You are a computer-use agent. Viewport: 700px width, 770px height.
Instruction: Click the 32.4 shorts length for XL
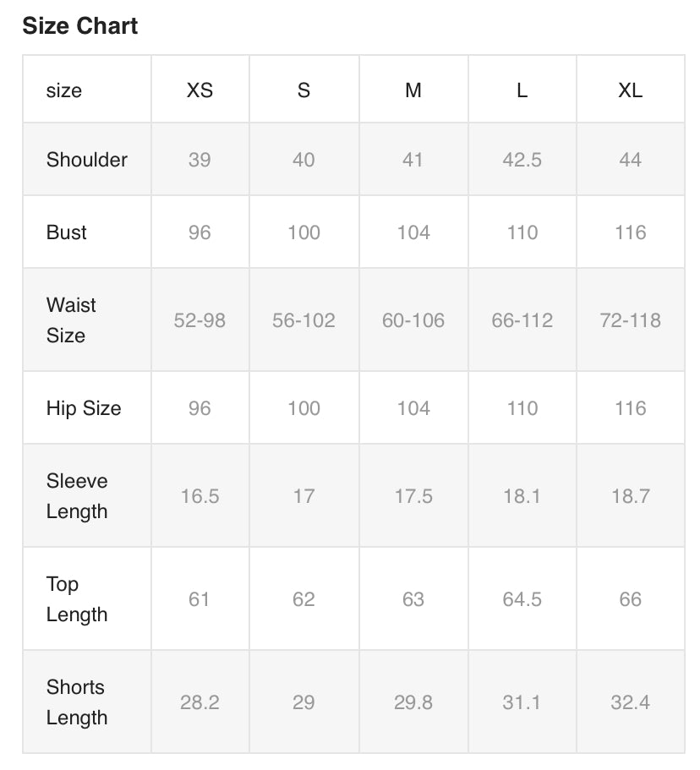click(x=630, y=702)
